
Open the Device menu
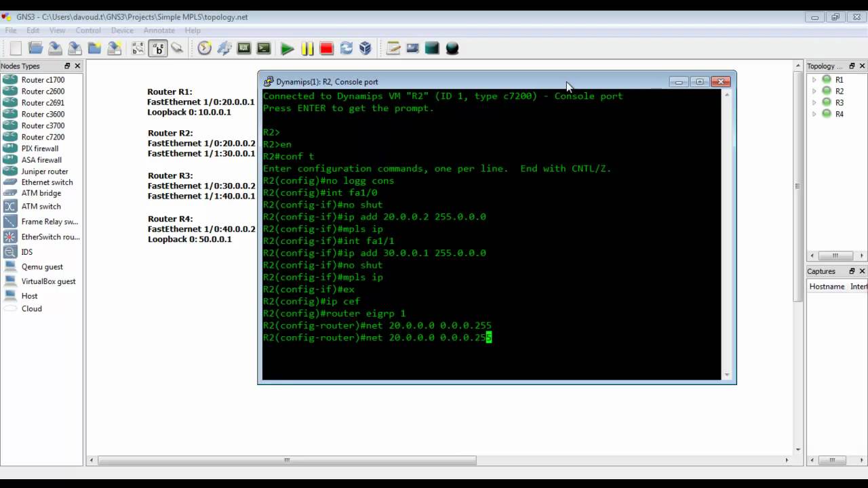tap(122, 30)
